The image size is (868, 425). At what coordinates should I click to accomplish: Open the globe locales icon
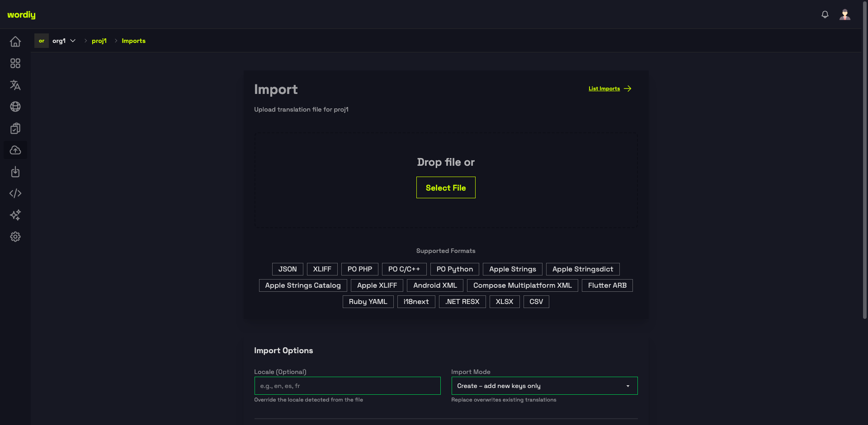tap(15, 107)
